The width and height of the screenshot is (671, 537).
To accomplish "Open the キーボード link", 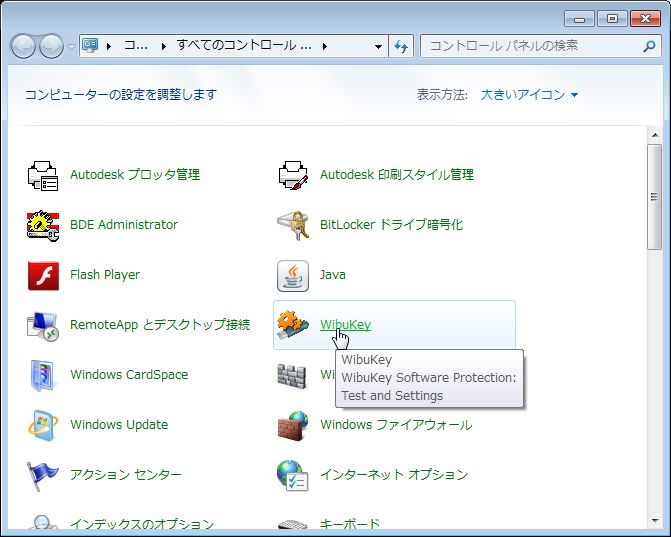I will click(350, 524).
